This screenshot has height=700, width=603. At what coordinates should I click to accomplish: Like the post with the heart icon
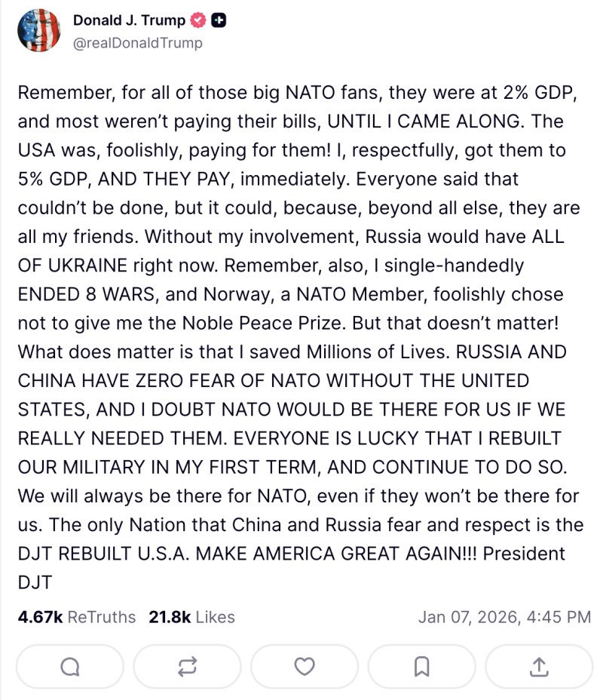(x=305, y=666)
